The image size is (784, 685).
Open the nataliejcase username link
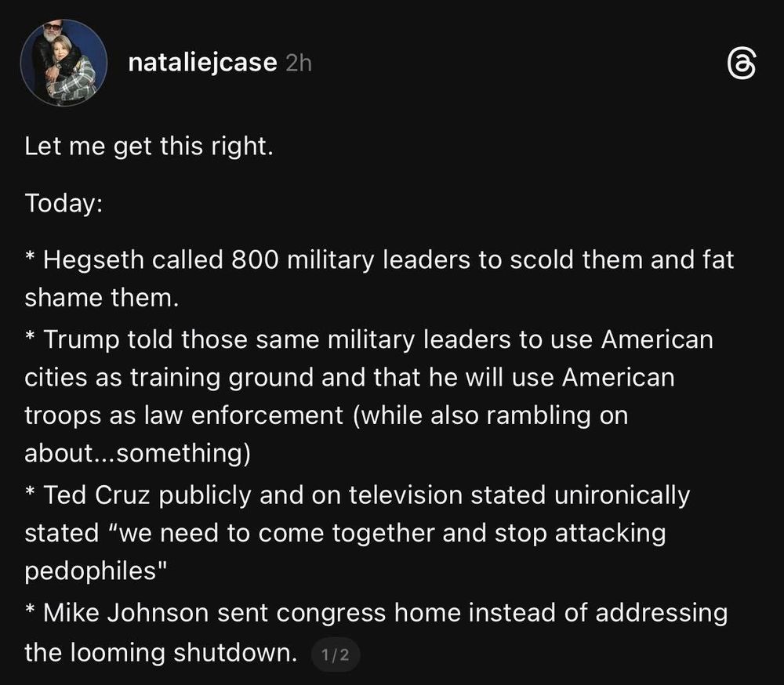point(202,63)
